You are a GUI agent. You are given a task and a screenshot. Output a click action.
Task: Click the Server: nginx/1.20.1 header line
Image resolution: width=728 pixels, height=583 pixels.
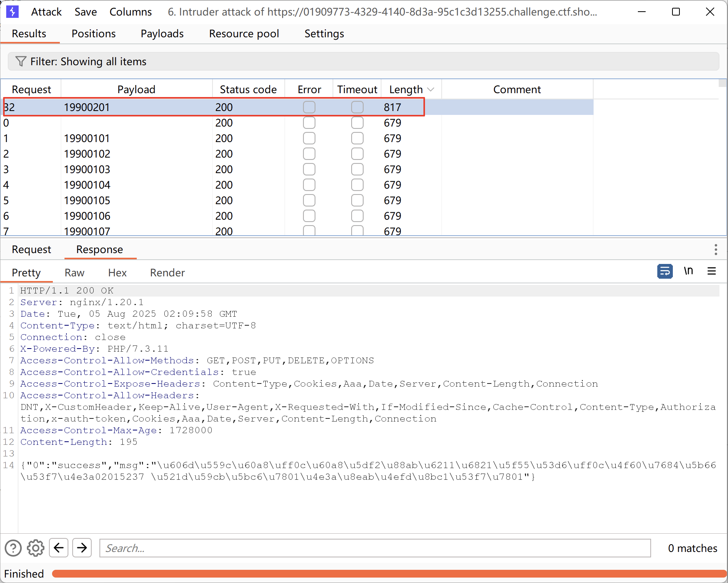coord(82,302)
